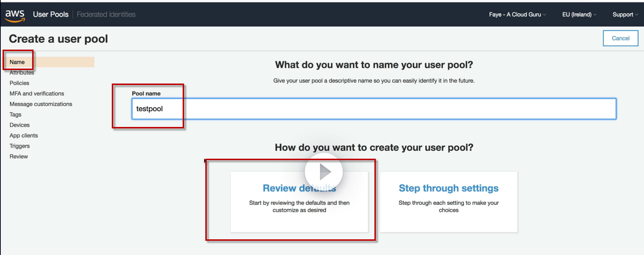Switch to Federated Identities tab
The width and height of the screenshot is (644, 255).
click(x=106, y=14)
